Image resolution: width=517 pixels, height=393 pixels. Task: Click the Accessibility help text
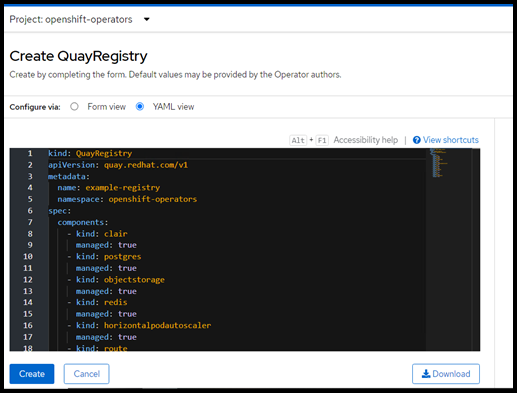point(366,140)
